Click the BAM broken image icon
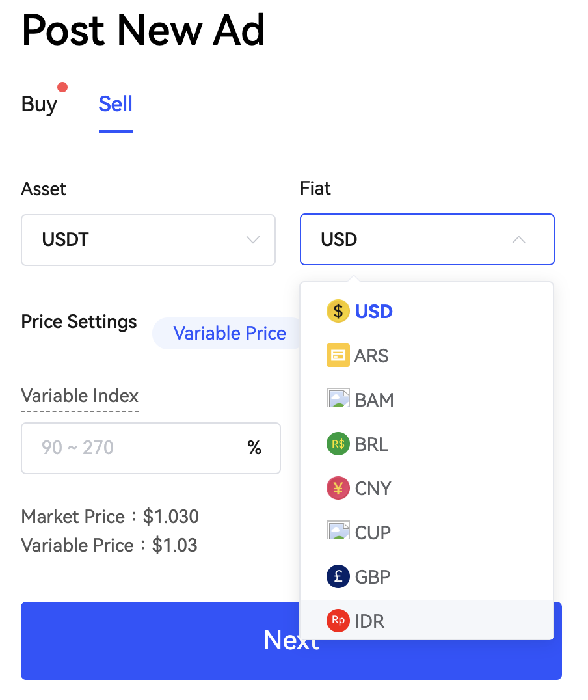The width and height of the screenshot is (588, 700). pos(338,398)
